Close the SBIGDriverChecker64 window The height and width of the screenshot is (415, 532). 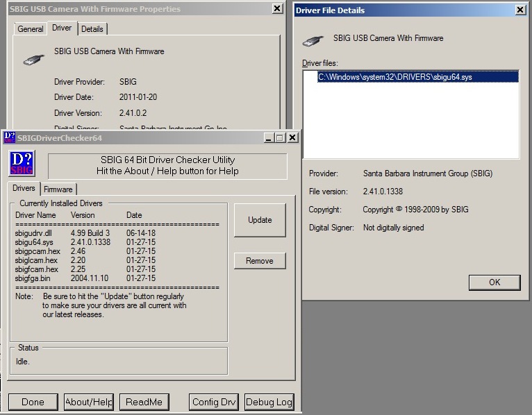point(292,137)
